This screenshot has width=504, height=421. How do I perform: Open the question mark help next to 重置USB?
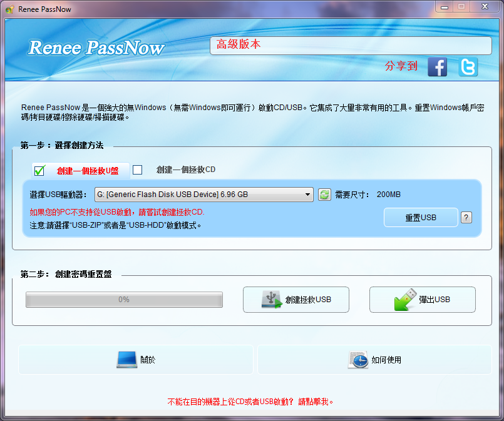tap(466, 218)
